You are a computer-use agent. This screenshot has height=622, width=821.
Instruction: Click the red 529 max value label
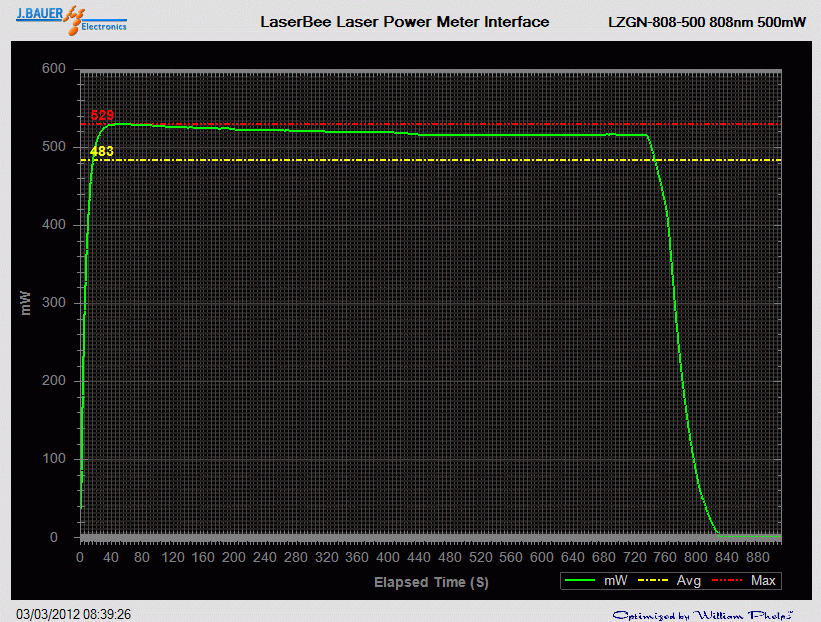102,116
